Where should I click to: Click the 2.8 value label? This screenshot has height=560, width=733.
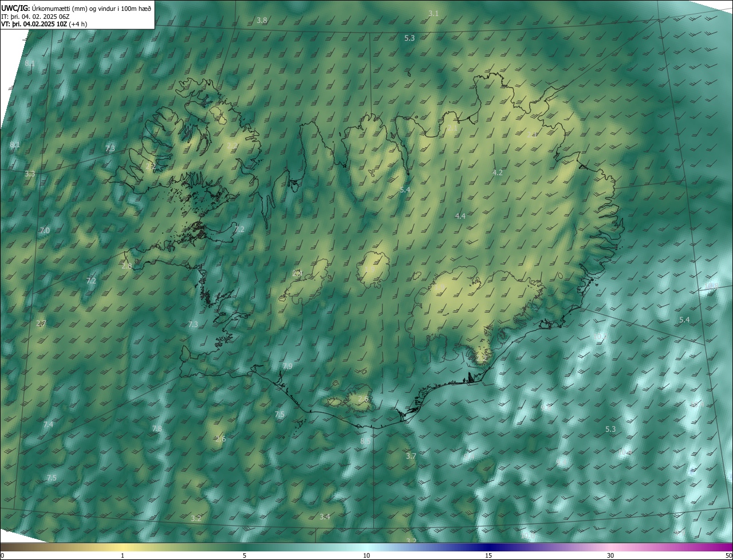point(127,266)
